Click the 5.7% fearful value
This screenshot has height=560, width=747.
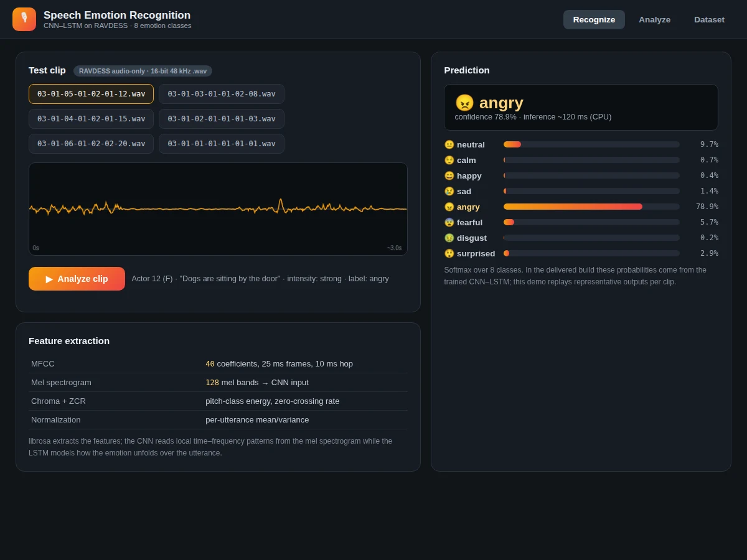coord(709,222)
